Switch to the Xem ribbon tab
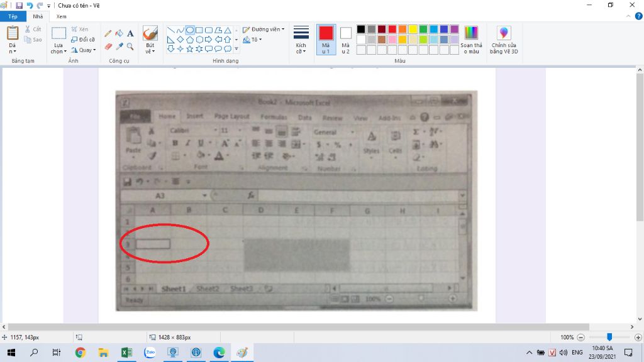 pyautogui.click(x=61, y=16)
